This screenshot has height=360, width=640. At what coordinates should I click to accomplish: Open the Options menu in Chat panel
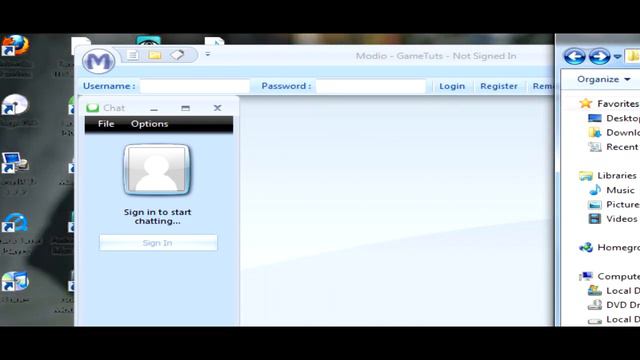coord(149,124)
